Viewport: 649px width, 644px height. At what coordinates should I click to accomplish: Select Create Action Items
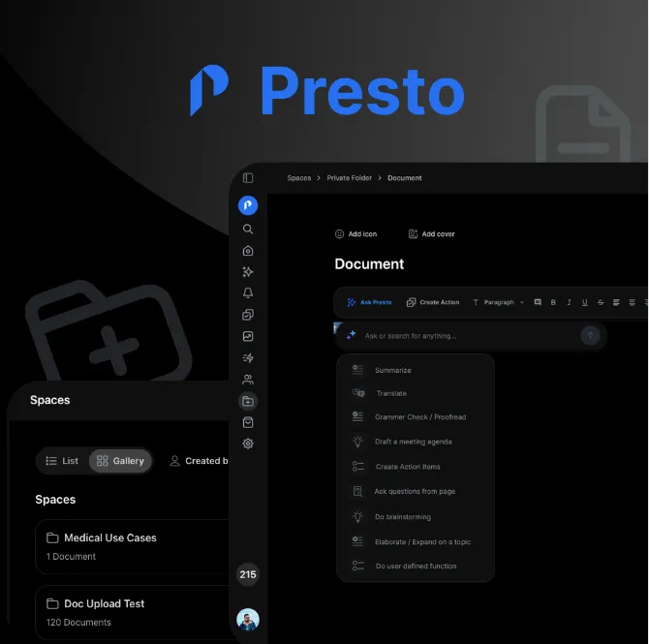pos(416,467)
